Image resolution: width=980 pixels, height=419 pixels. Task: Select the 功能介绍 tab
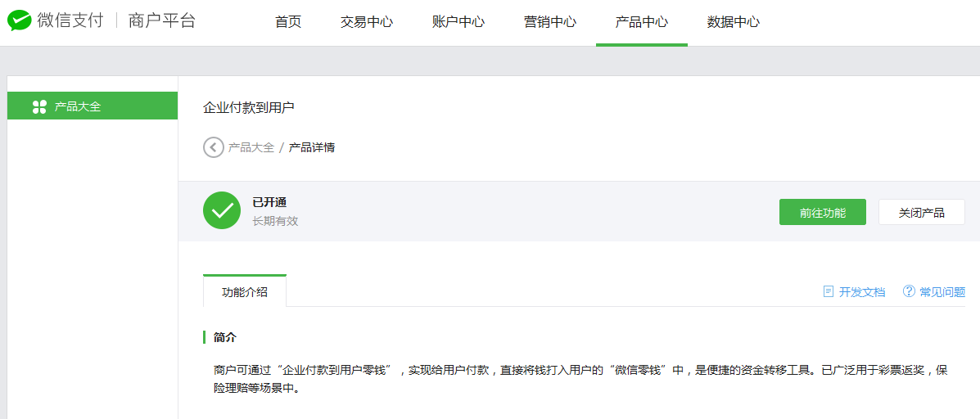[245, 291]
